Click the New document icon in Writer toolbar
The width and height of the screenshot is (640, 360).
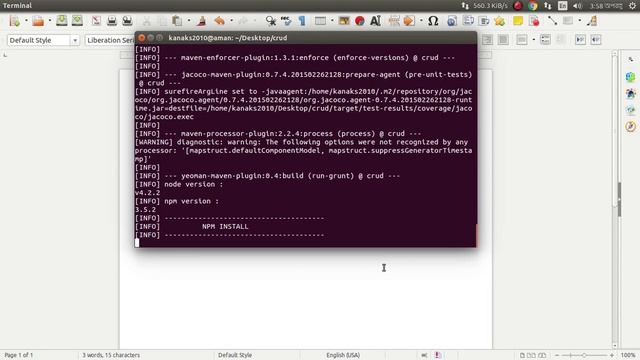tap(15, 21)
